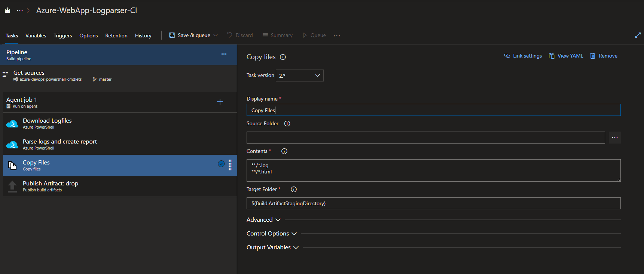This screenshot has width=644, height=274.
Task: Open Pipeline row ellipsis menu
Action: point(224,54)
